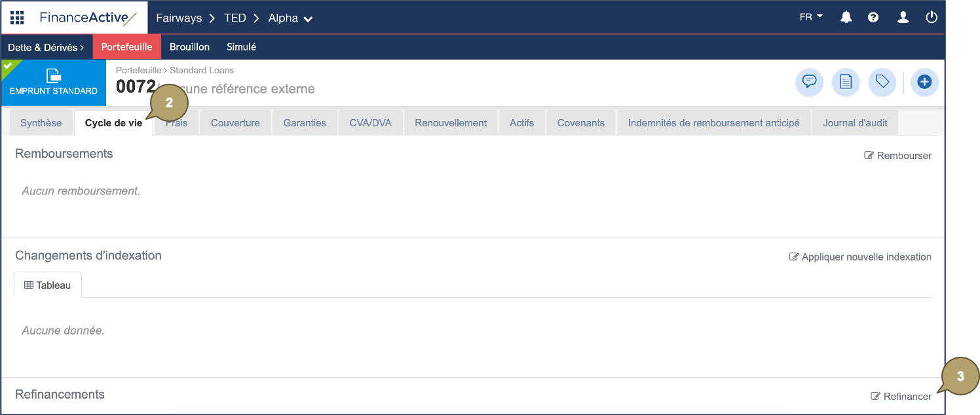Switch to the Couverture tab
The image size is (980, 415).
click(x=235, y=122)
